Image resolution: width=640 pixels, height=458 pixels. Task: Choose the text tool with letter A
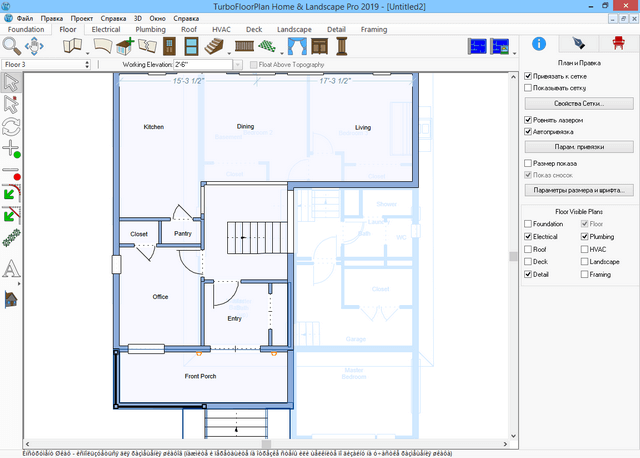12,268
